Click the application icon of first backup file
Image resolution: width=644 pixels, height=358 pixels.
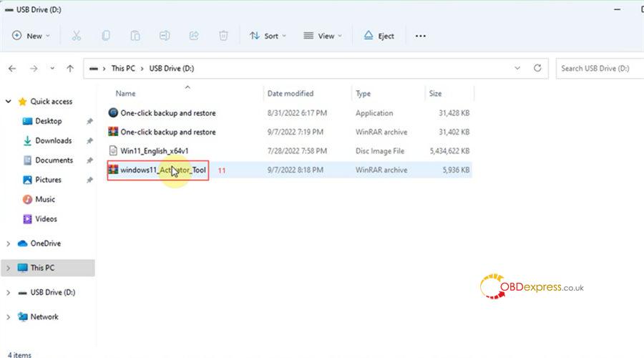113,112
